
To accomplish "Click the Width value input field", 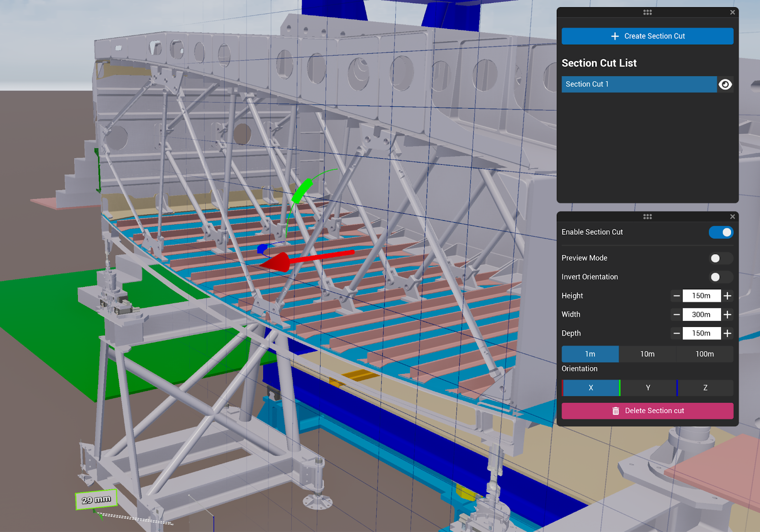I will point(701,314).
